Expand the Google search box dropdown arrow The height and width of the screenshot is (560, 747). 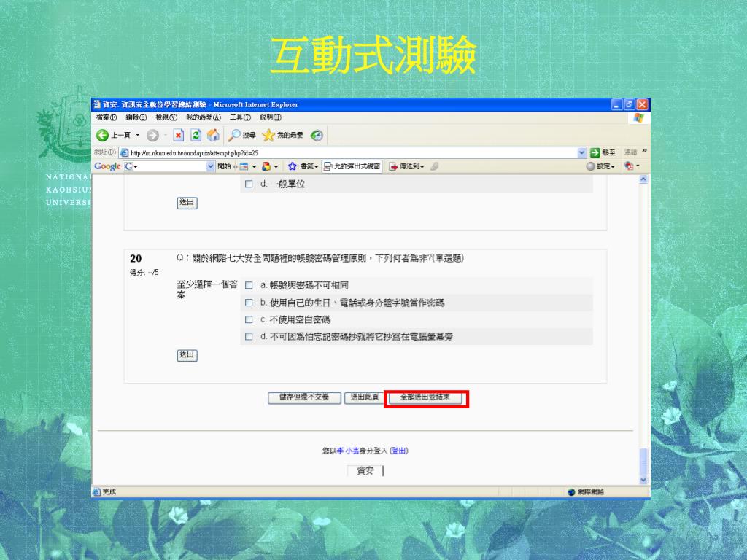210,166
